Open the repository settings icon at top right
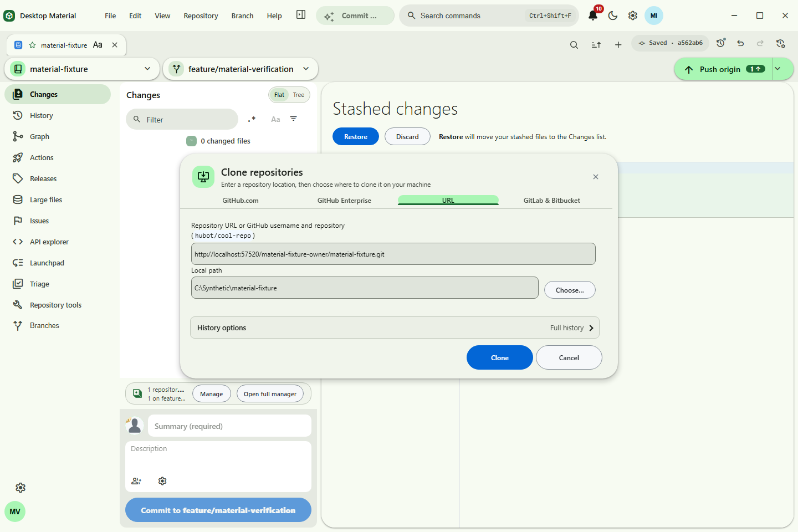Image resolution: width=798 pixels, height=532 pixels. click(x=781, y=43)
